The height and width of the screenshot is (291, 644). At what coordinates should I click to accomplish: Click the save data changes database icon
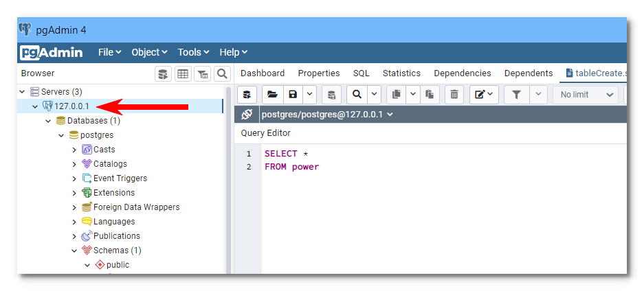tap(331, 95)
